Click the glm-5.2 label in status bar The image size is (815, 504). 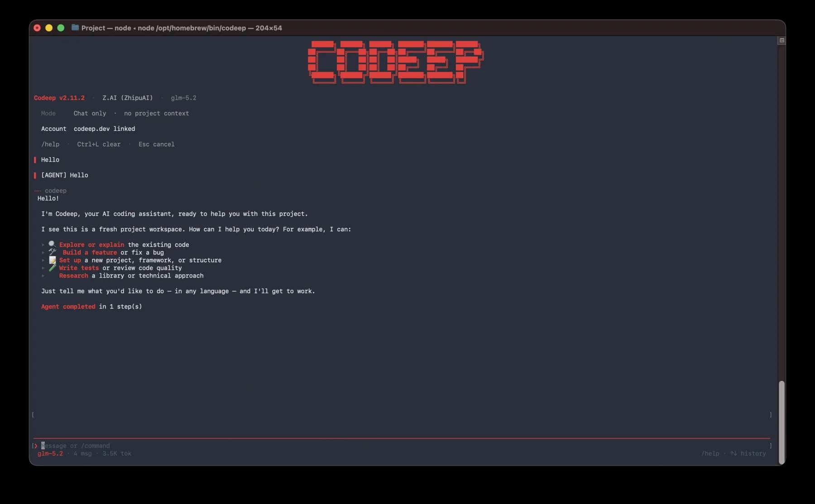(50, 453)
